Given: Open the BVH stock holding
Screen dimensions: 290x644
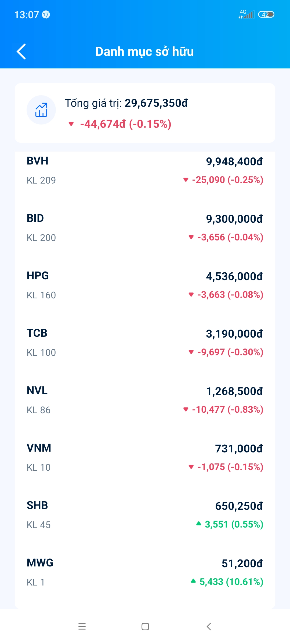Looking at the screenshot, I should [145, 170].
